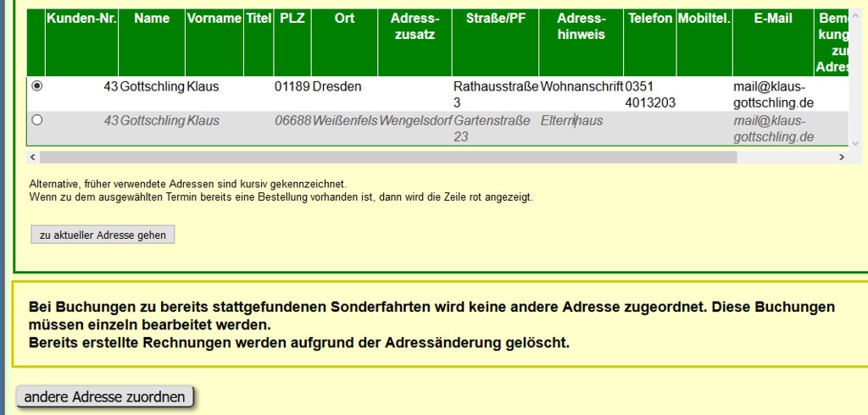868x415 pixels.
Task: Select the radio button for the Dresden address
Action: point(36,86)
